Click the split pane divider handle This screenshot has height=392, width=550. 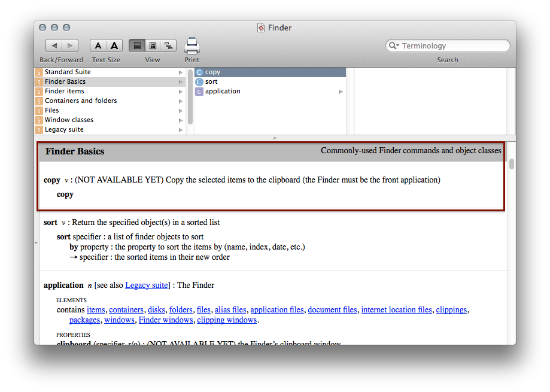pos(275,138)
